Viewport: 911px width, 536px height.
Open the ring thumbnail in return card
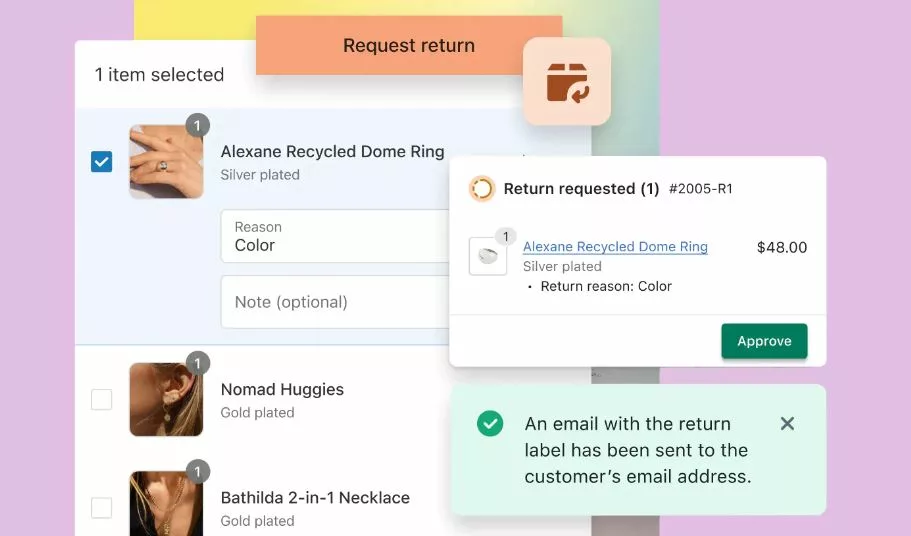488,256
